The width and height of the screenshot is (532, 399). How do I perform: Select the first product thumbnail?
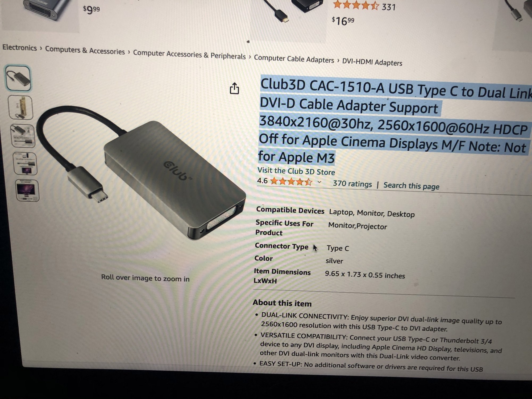[x=18, y=78]
